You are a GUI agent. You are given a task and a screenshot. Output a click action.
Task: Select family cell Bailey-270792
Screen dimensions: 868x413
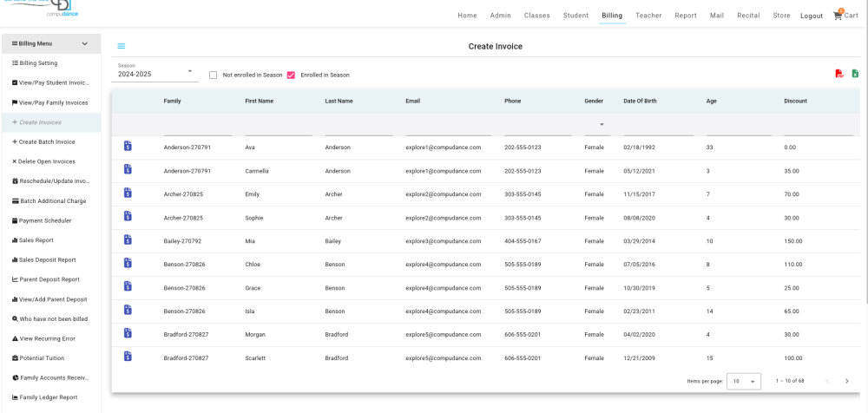(x=182, y=241)
